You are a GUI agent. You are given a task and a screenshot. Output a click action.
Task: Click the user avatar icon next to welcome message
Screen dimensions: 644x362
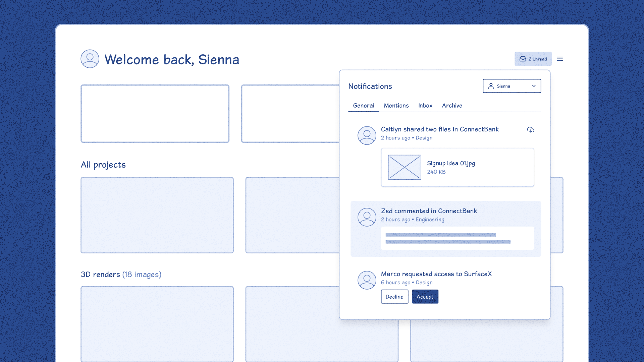(x=89, y=59)
